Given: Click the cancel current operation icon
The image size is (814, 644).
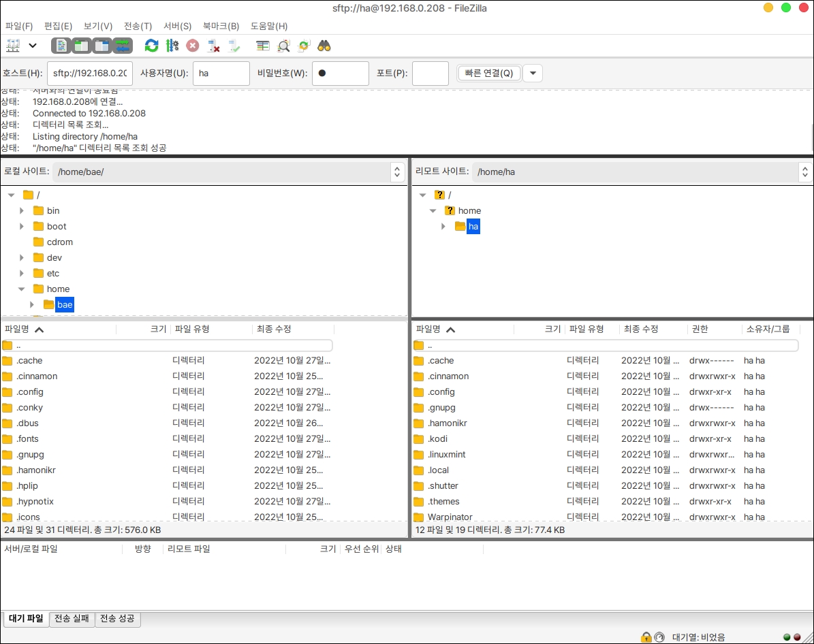Looking at the screenshot, I should click(x=193, y=46).
